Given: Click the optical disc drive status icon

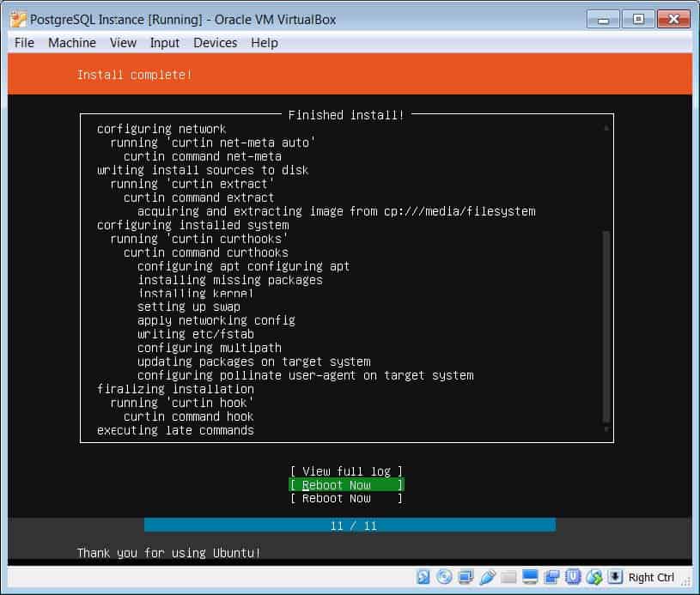Looking at the screenshot, I should point(444,577).
